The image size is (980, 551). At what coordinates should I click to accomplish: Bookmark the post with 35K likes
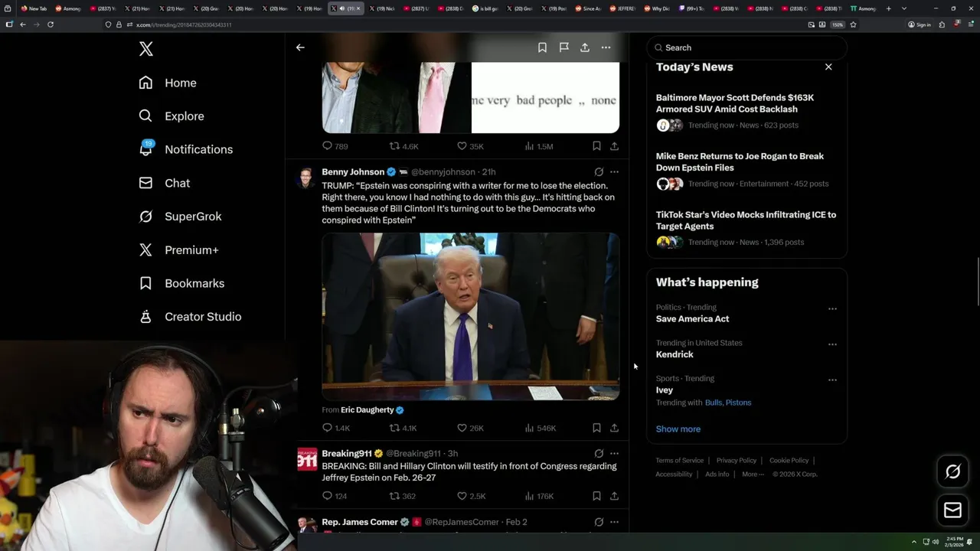pos(596,146)
